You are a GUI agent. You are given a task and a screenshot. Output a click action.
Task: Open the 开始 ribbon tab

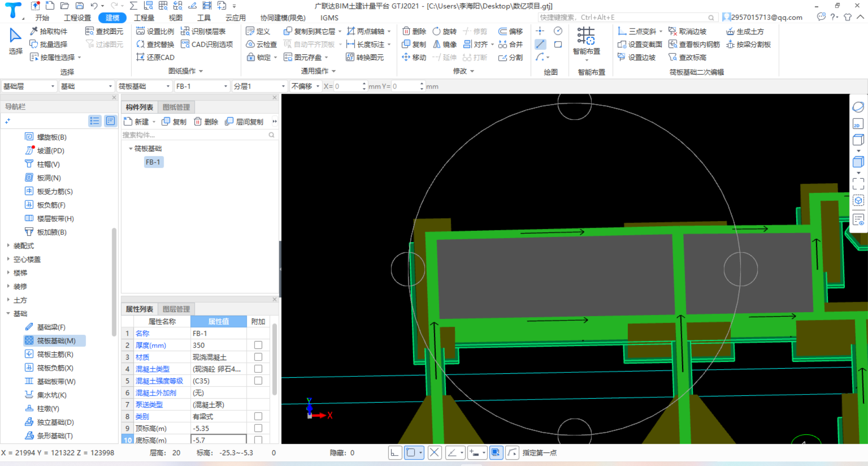pyautogui.click(x=42, y=18)
